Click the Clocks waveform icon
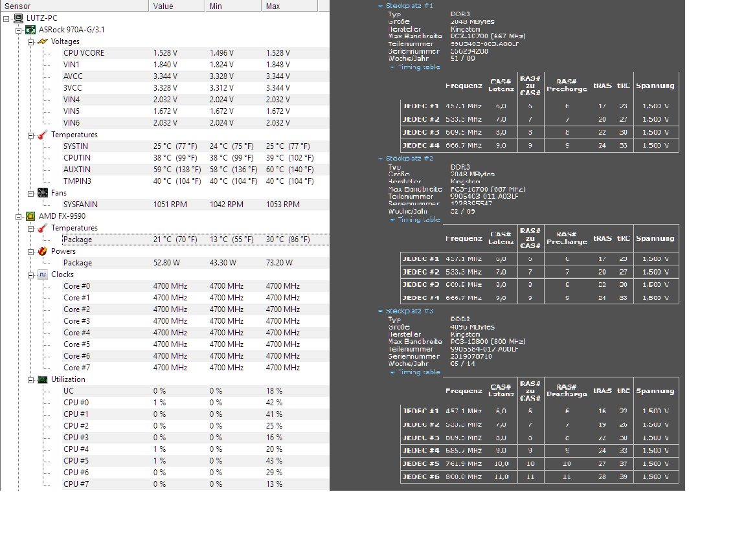 click(42, 274)
